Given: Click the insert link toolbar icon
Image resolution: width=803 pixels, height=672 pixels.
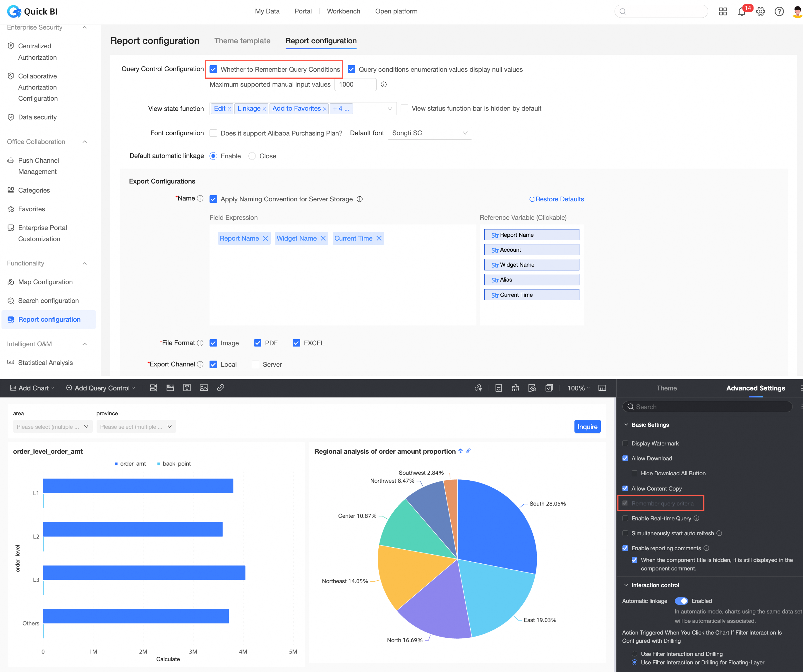Looking at the screenshot, I should point(221,388).
